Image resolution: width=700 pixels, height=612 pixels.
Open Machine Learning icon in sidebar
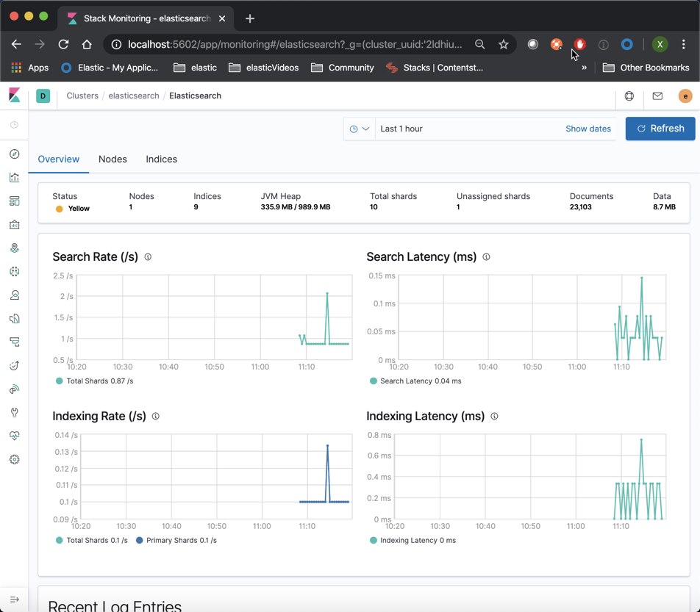point(14,272)
